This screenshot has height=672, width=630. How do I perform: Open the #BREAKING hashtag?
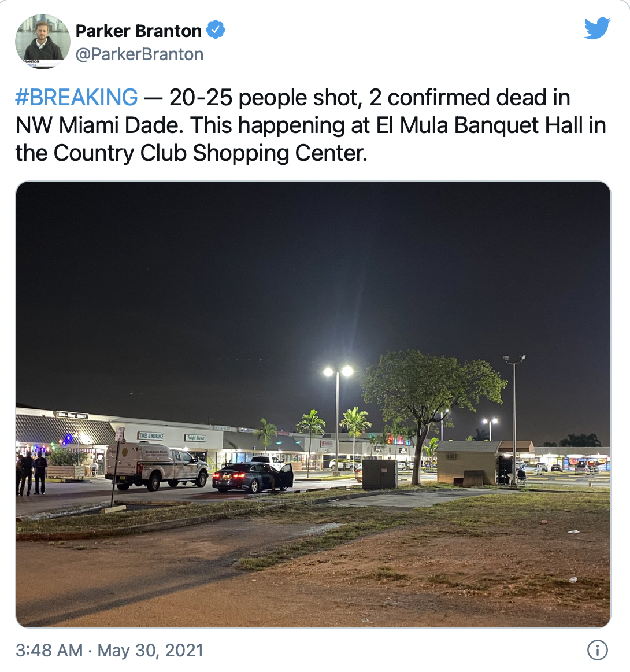[x=77, y=97]
